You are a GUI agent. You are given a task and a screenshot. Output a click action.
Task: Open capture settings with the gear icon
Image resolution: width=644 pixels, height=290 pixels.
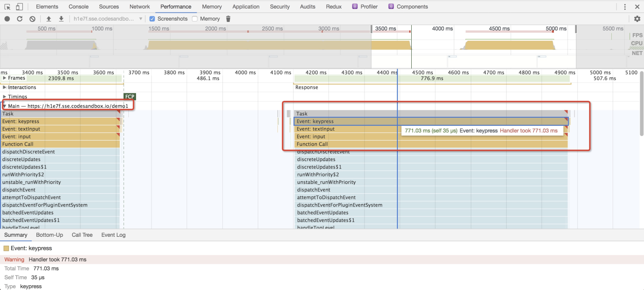click(x=637, y=19)
